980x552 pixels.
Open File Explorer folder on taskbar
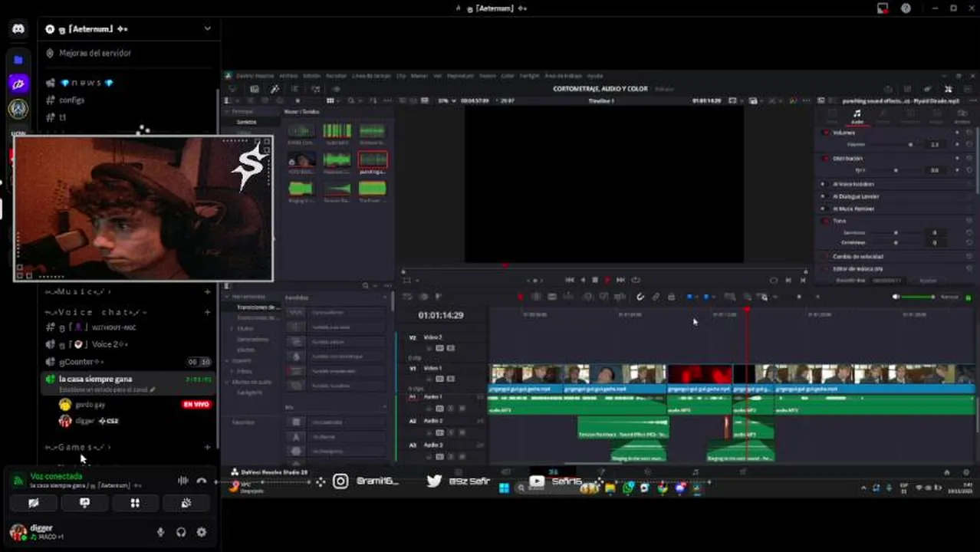pyautogui.click(x=610, y=488)
